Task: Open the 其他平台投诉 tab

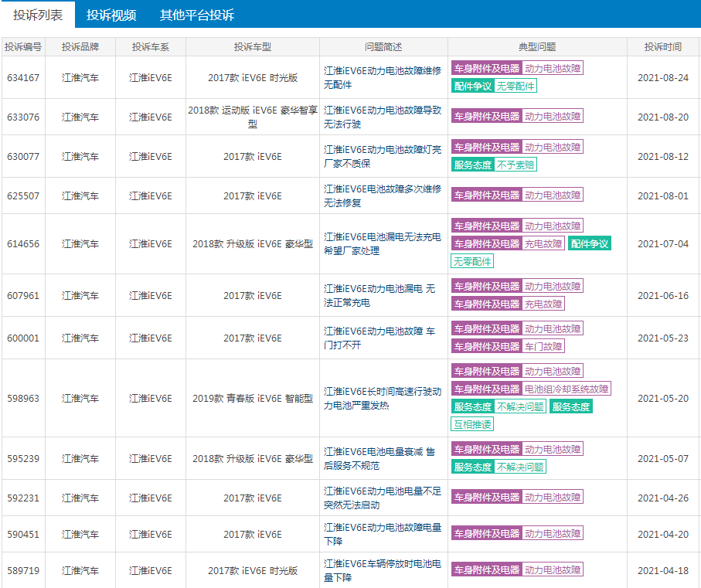Action: pyautogui.click(x=196, y=15)
